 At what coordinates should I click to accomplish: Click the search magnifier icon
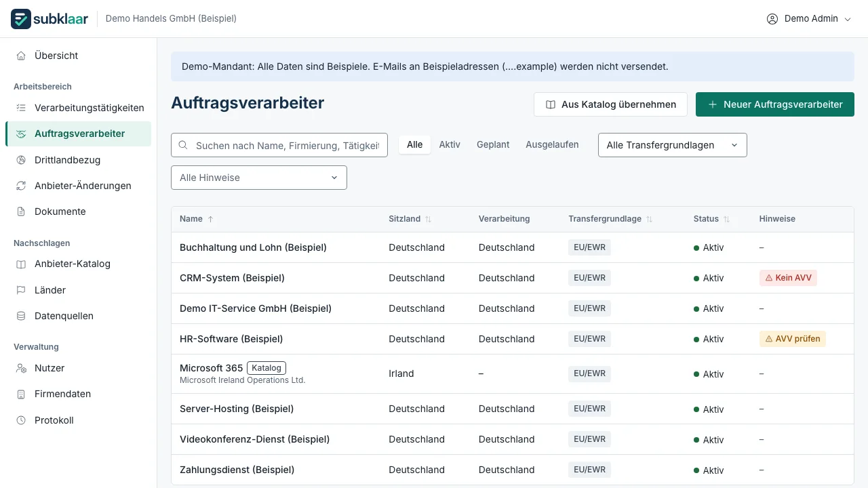183,145
